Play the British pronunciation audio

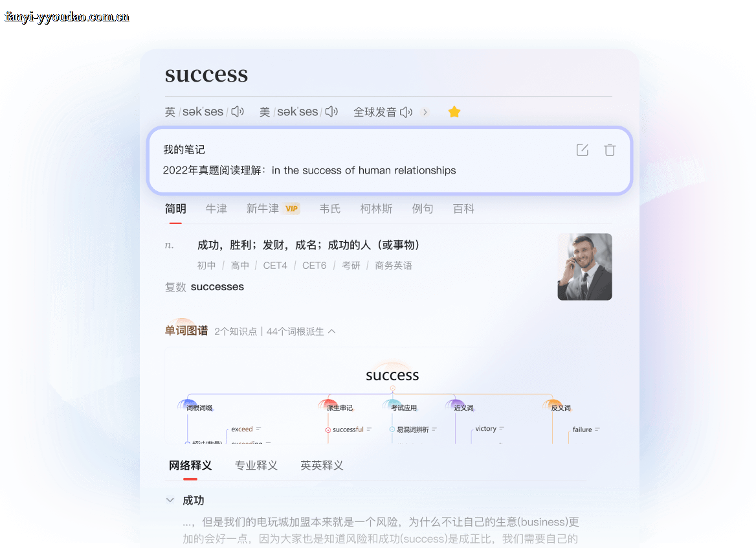238,112
